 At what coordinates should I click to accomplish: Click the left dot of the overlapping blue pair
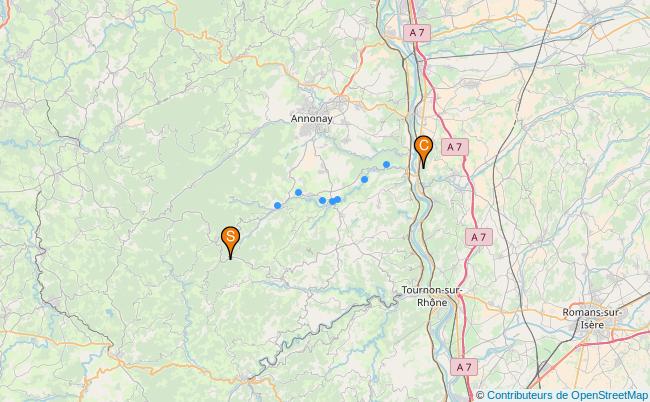[332, 201]
